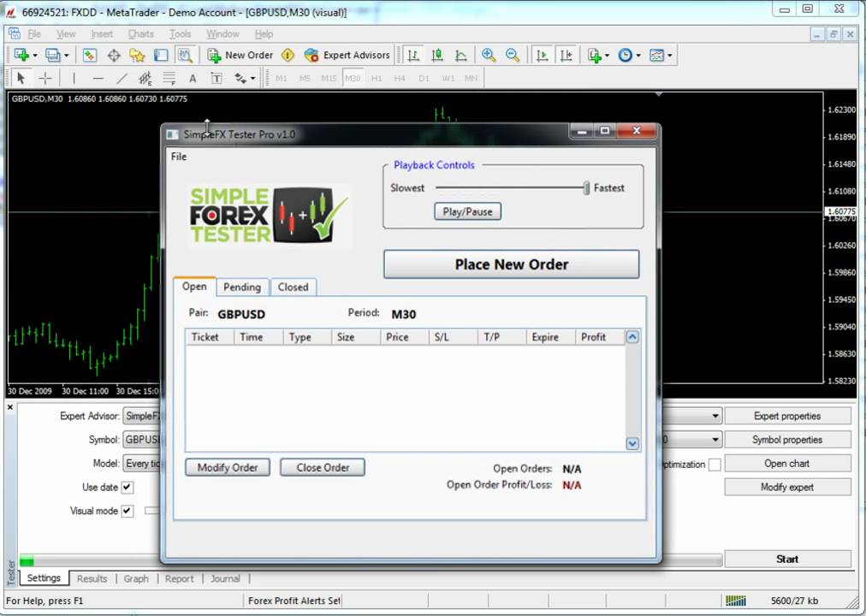Screen dimensions: 866x616
Task: Click the chart Templates icon
Action: (x=656, y=56)
